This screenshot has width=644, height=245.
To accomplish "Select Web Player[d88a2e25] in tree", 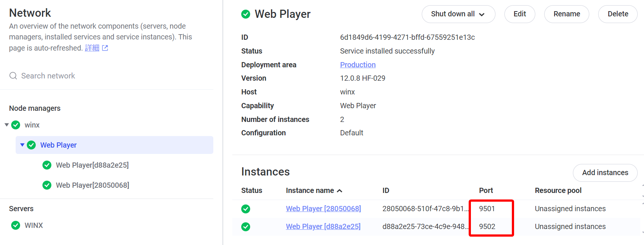I will [92, 165].
